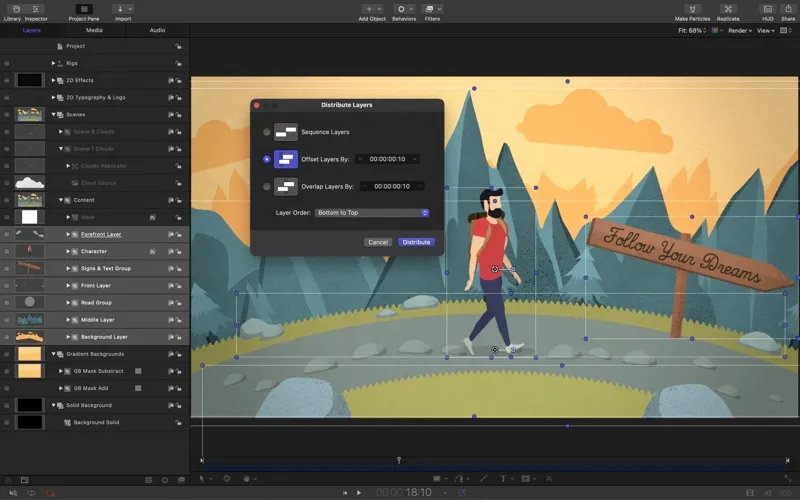This screenshot has width=800, height=500.
Task: Click the 00:00:18:10 timecode display
Action: coord(404,493)
